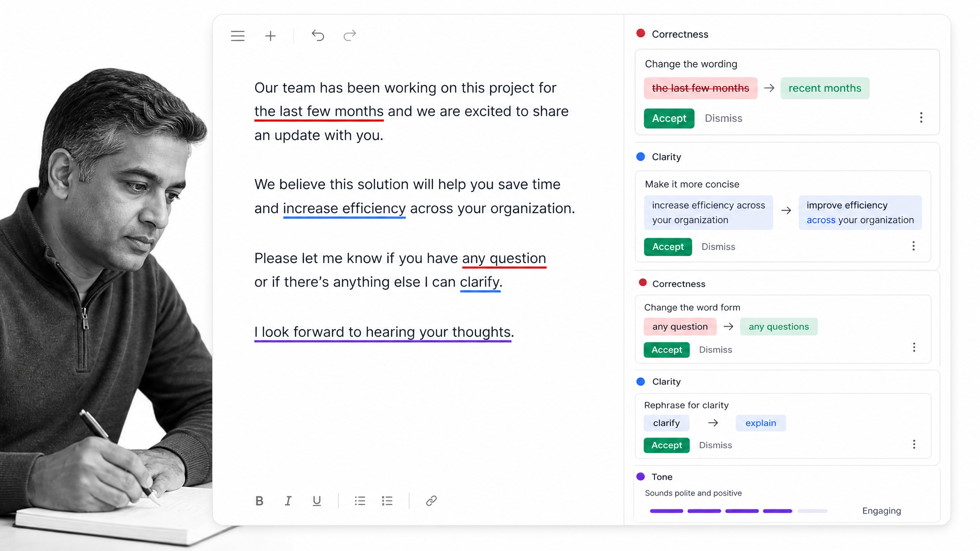The height and width of the screenshot is (551, 980).
Task: Accept the 'improve efficiency' suggestion
Action: tap(668, 247)
